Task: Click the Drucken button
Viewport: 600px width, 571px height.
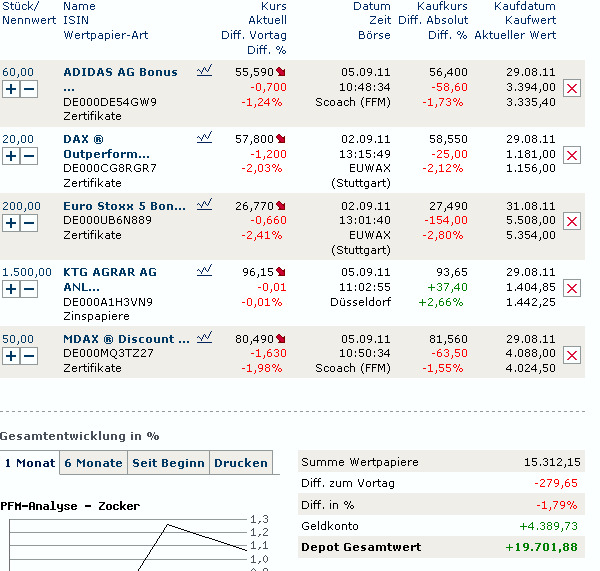Action: click(241, 463)
